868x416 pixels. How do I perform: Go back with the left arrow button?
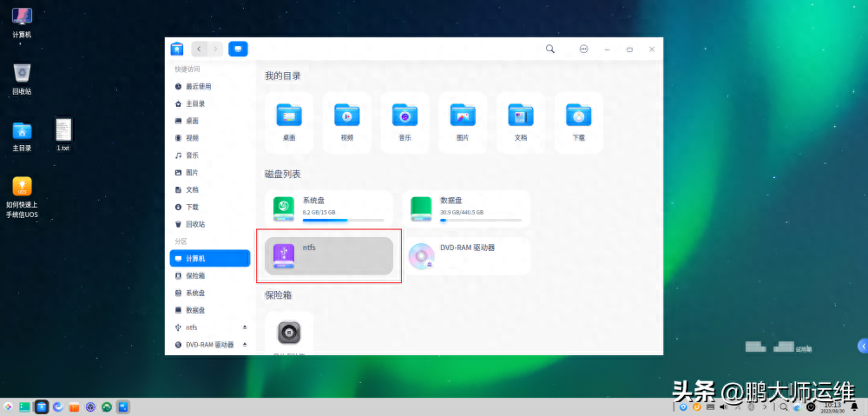pos(200,50)
